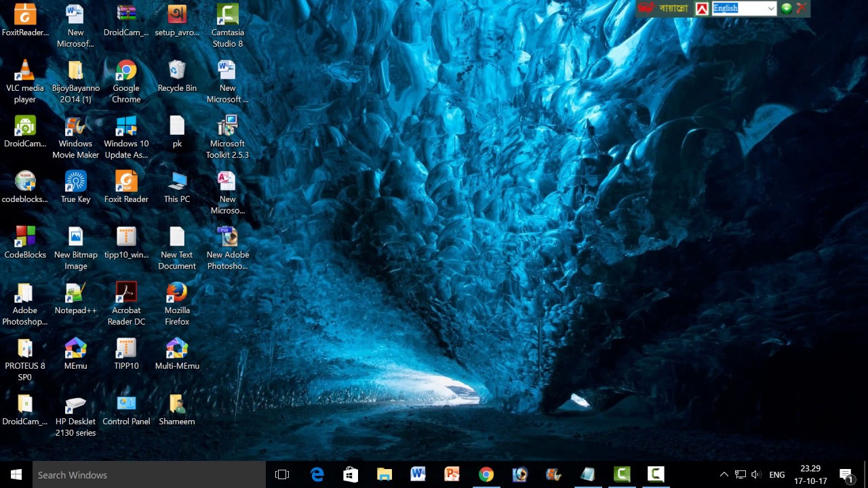Select True Key desktop shortcut

coord(75,187)
